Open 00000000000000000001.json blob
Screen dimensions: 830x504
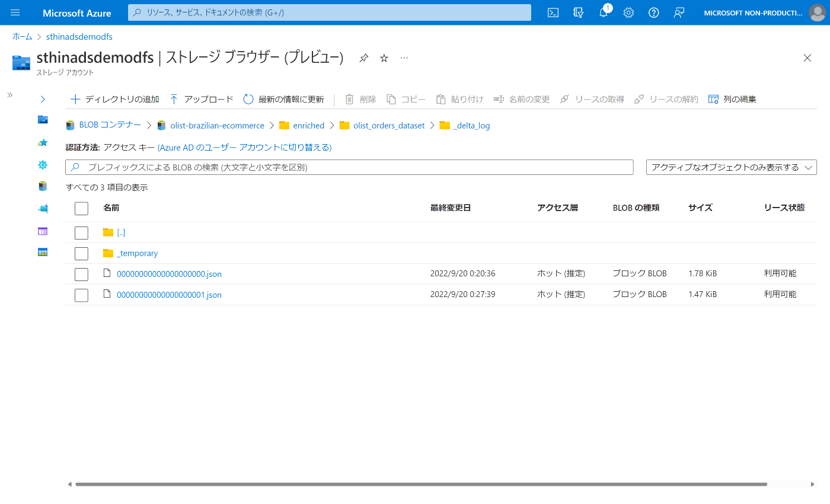pos(169,295)
